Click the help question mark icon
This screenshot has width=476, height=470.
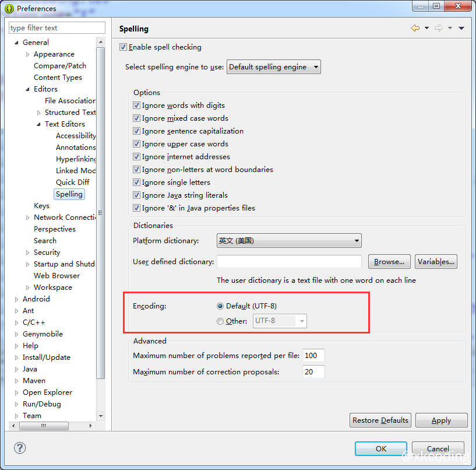pos(20,448)
